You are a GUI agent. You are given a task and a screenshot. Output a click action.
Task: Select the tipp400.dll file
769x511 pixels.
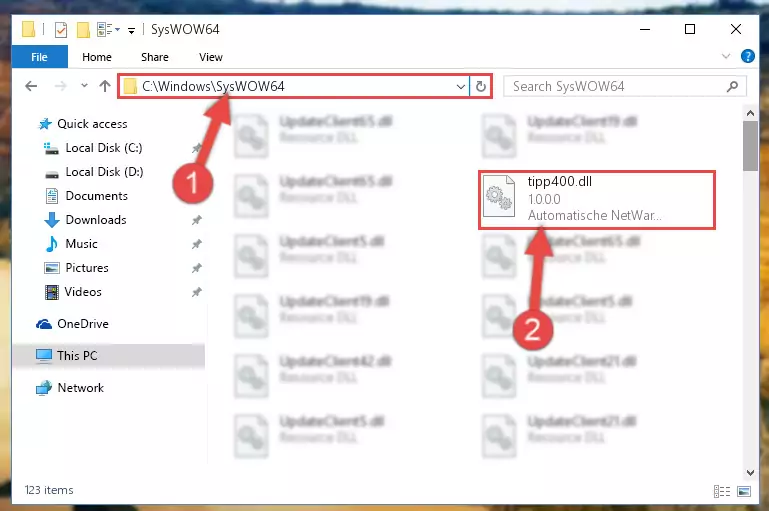coord(597,199)
